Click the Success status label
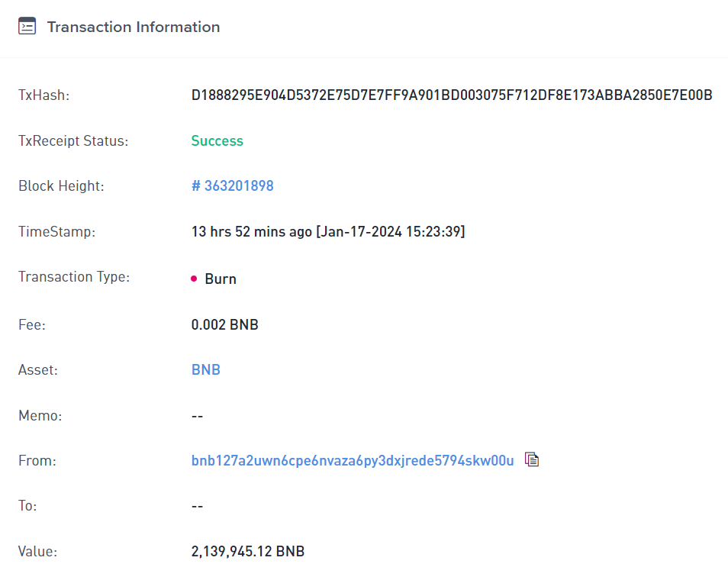728x580 pixels. (x=217, y=140)
